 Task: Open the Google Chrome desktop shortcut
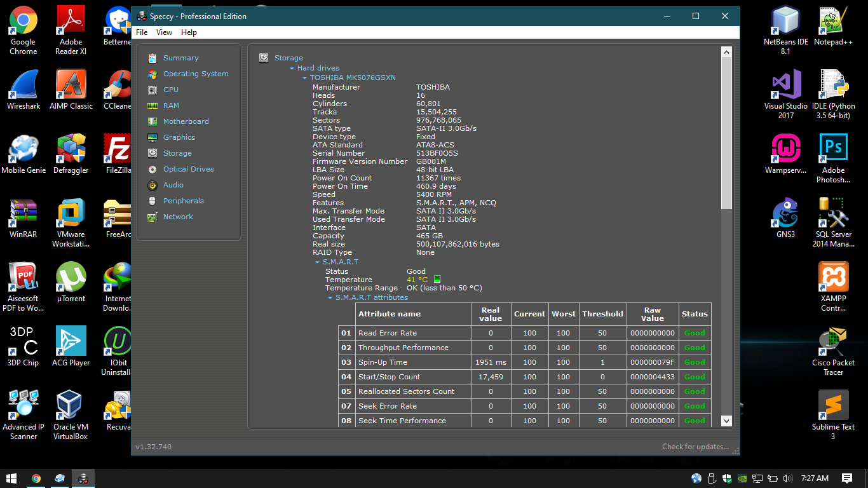pos(24,30)
